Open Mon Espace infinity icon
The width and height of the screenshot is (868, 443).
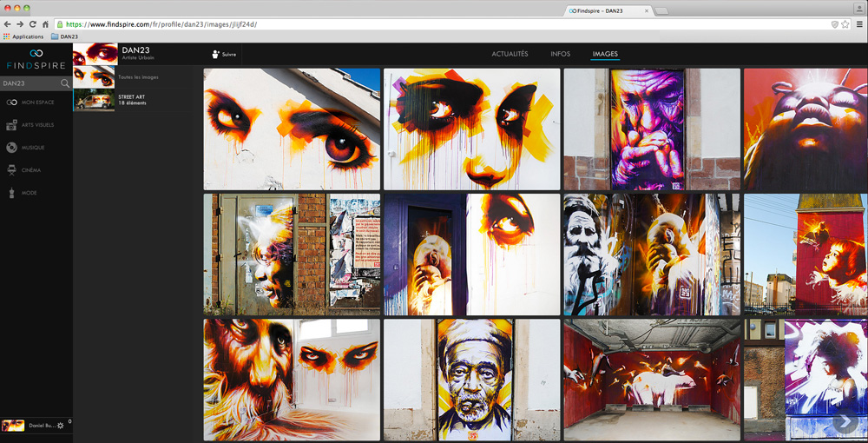tap(11, 102)
